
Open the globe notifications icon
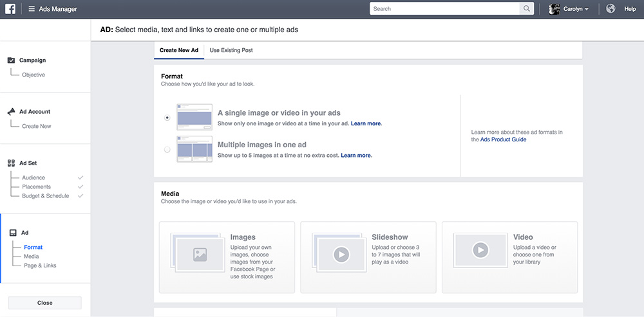(x=611, y=8)
